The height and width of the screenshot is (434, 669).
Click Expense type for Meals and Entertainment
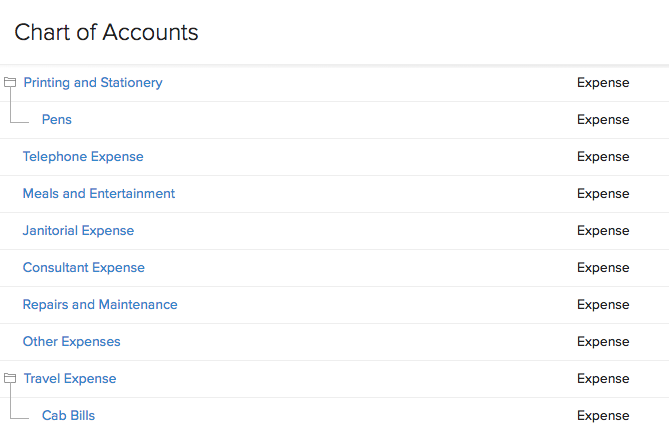[x=603, y=194]
